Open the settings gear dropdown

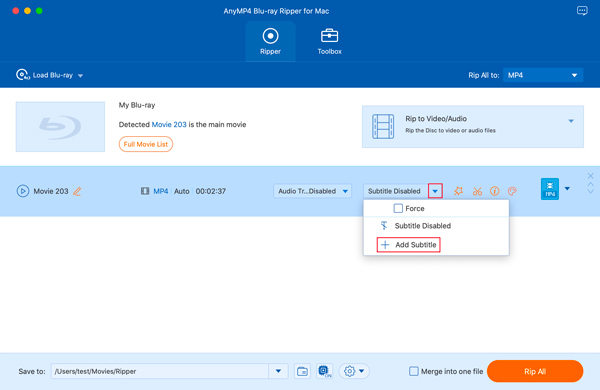coord(354,371)
